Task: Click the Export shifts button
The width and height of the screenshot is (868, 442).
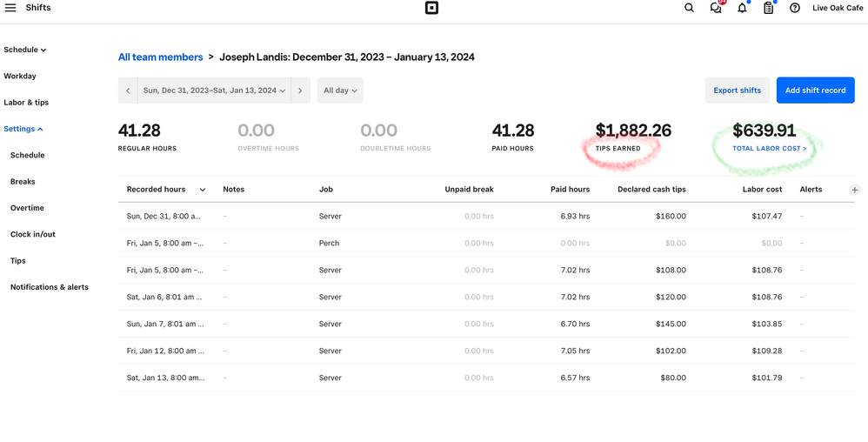Action: (x=737, y=90)
